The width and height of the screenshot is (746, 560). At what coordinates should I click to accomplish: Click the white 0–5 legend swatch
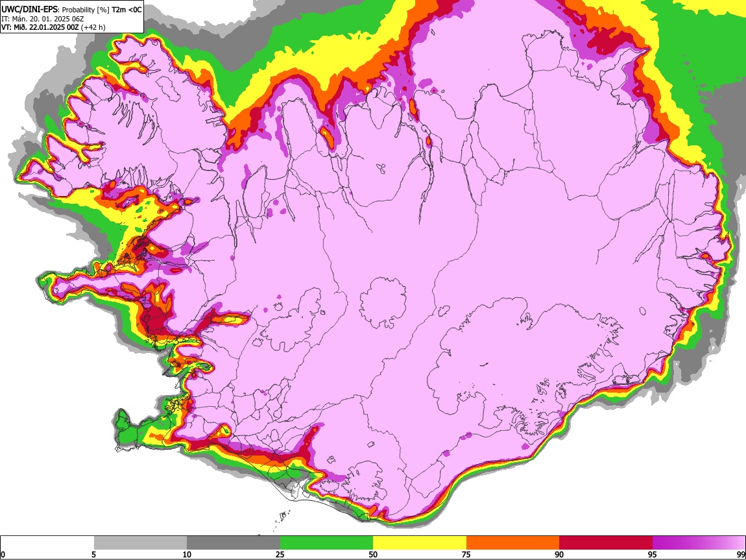47,542
